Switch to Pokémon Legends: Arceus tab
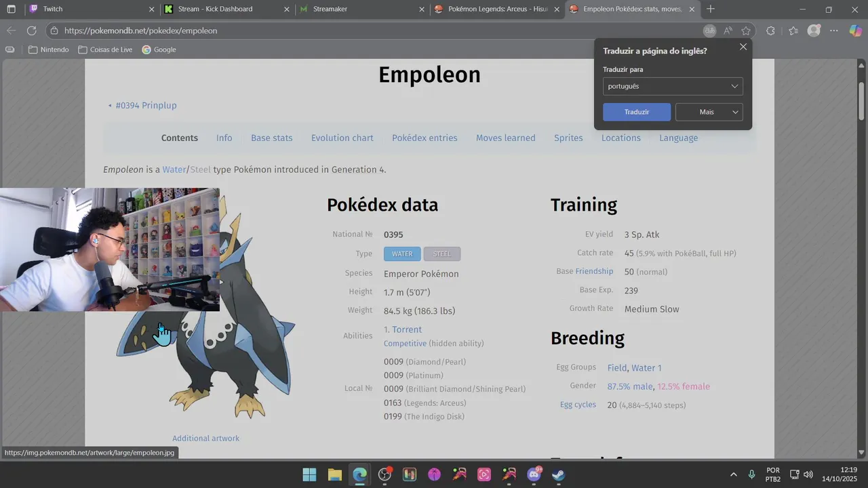This screenshot has height=488, width=868. [496, 9]
